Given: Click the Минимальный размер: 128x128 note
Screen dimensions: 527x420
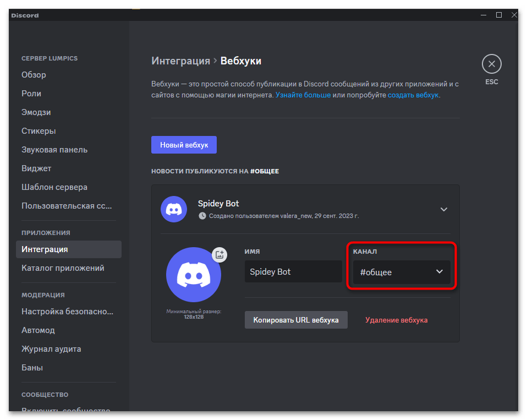Looking at the screenshot, I should (x=194, y=314).
